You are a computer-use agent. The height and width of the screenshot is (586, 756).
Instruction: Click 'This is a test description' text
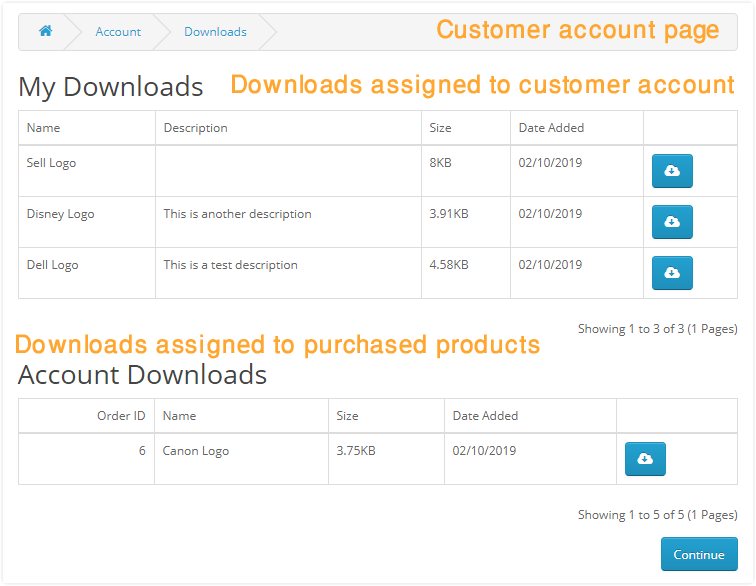[230, 265]
